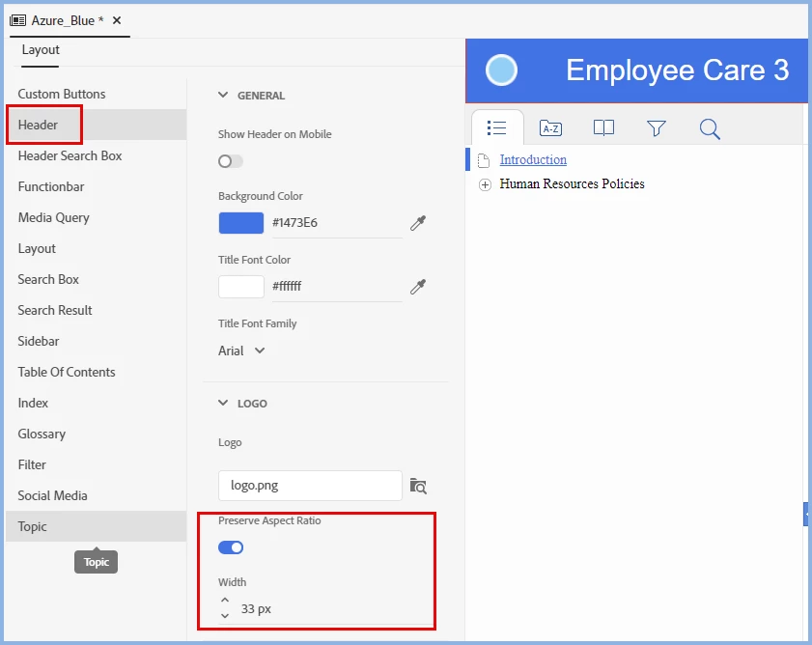
Task: Pick Background Color with eyedropper
Action: 418,223
